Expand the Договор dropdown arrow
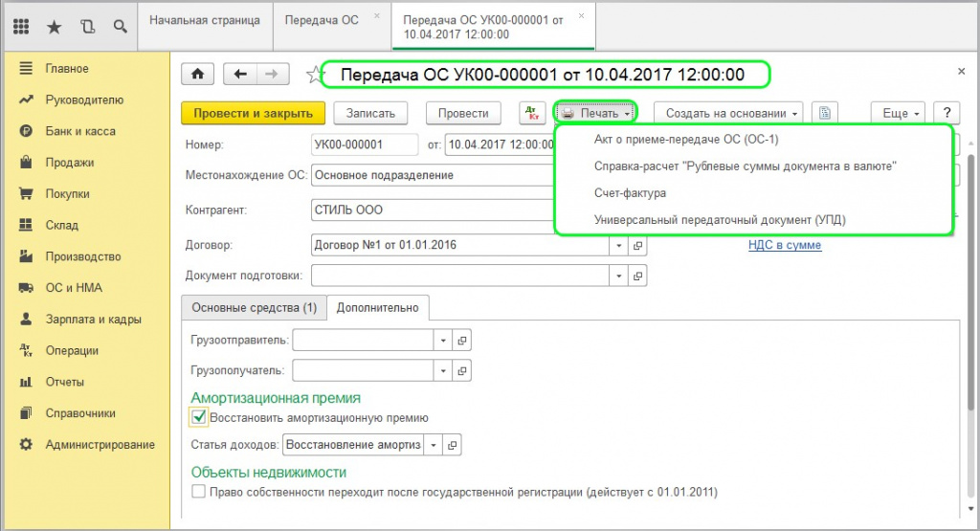The width and height of the screenshot is (980, 531). point(618,245)
